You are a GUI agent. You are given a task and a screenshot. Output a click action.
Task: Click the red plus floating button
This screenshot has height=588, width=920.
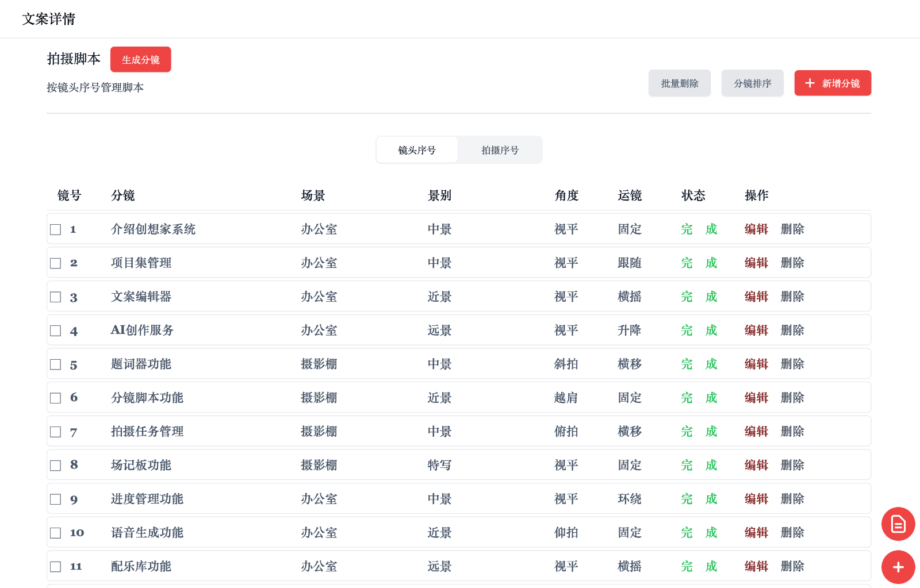898,567
